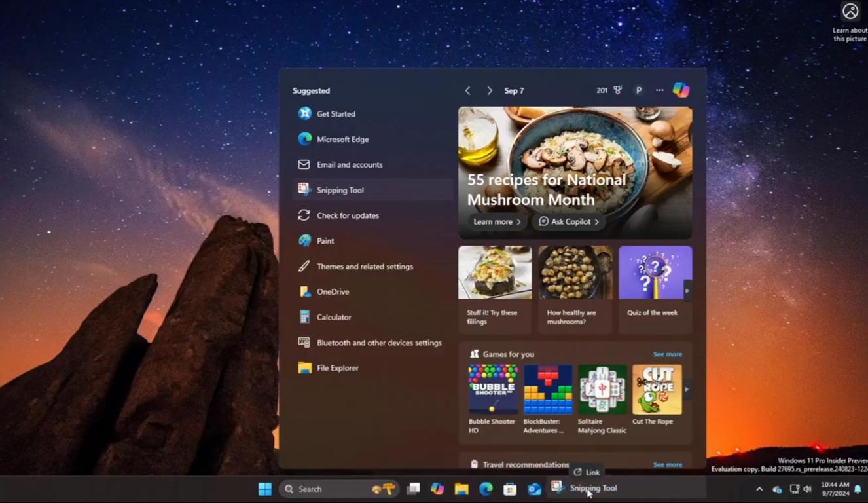Open 'How healthy are mushrooms?' card
Viewport: 868px width, 503px height.
coord(575,289)
